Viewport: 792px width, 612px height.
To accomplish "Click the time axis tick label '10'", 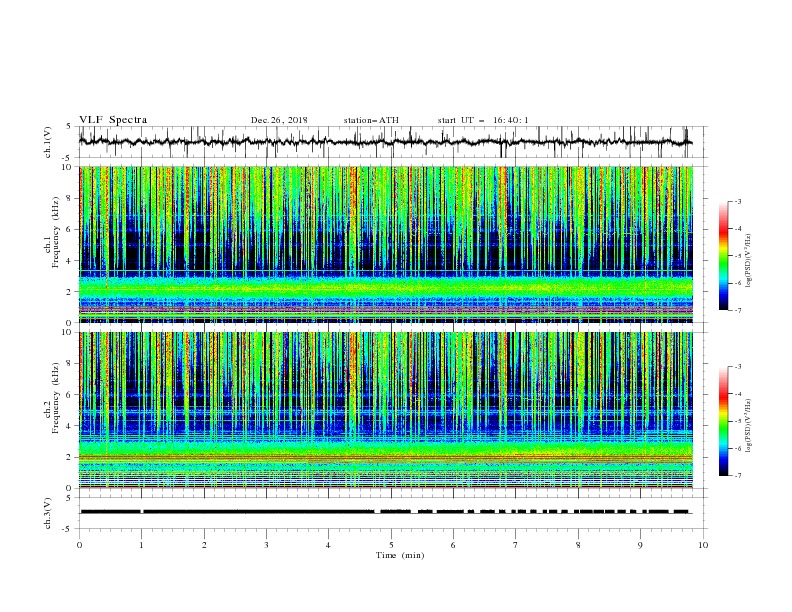I will 703,545.
